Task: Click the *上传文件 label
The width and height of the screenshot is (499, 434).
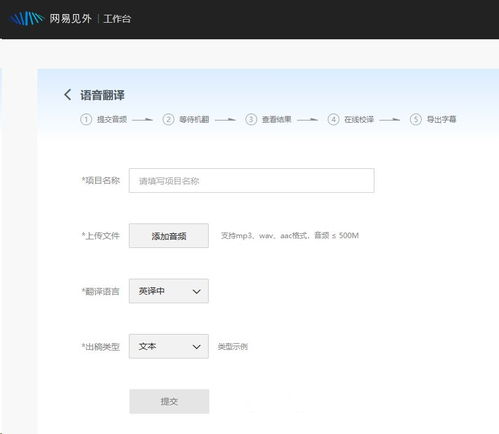Action: [x=101, y=236]
